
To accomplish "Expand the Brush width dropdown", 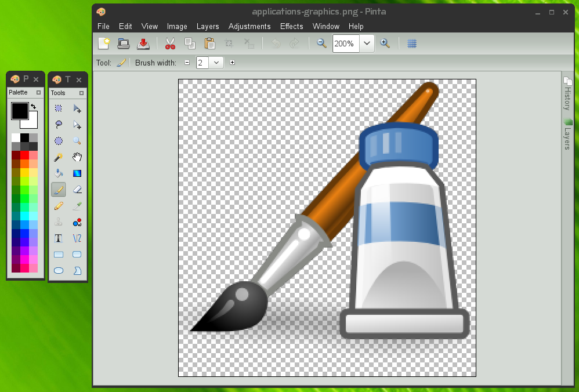I will pyautogui.click(x=216, y=63).
